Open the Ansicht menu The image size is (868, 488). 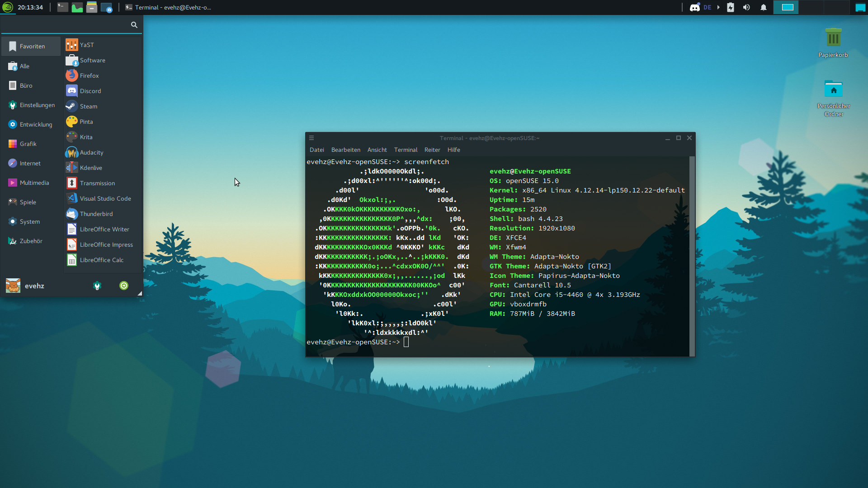click(x=377, y=150)
